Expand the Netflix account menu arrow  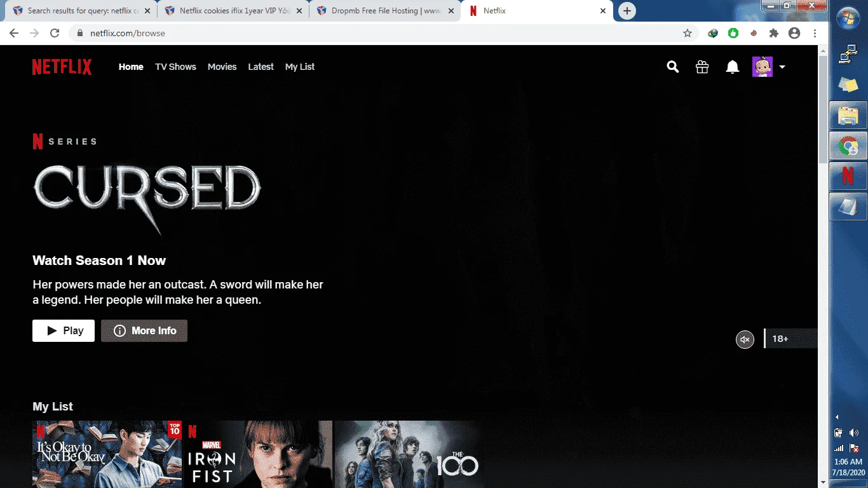pos(782,67)
